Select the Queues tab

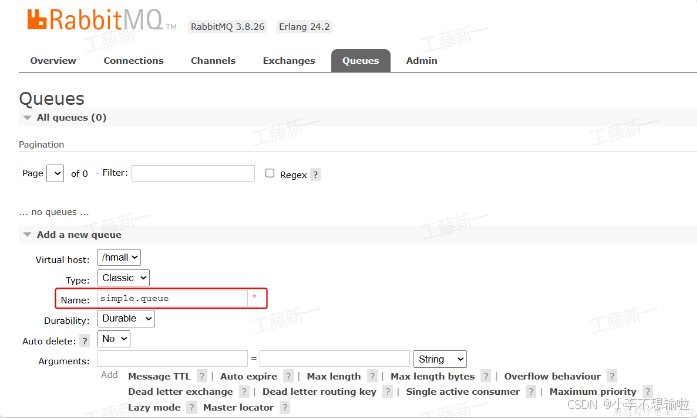point(361,61)
